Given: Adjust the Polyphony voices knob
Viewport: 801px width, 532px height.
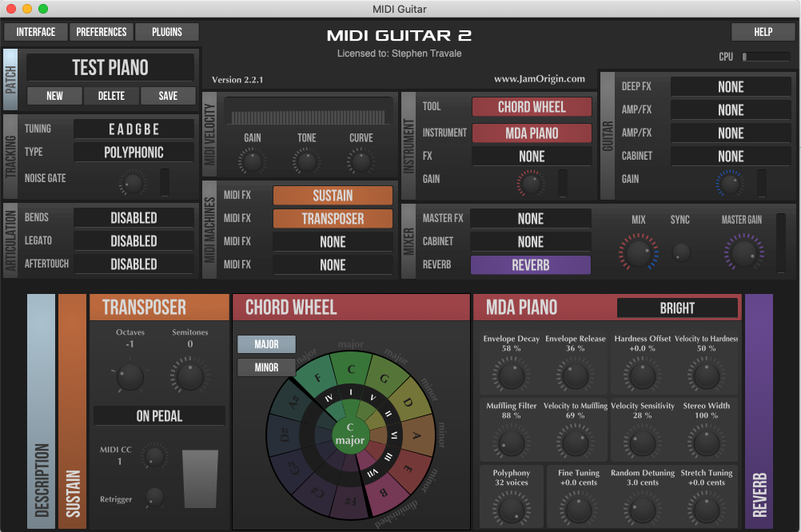Looking at the screenshot, I should click(x=512, y=510).
